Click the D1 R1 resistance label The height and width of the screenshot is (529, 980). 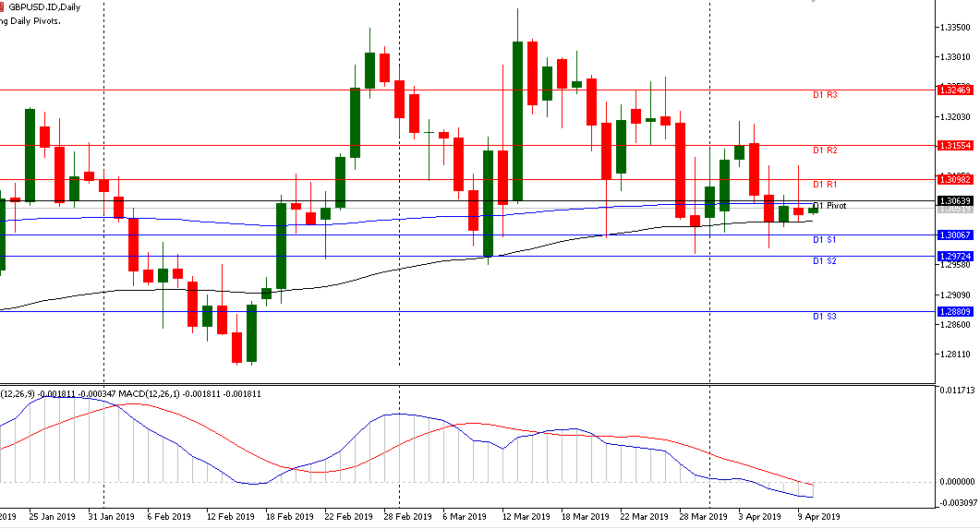tap(825, 185)
